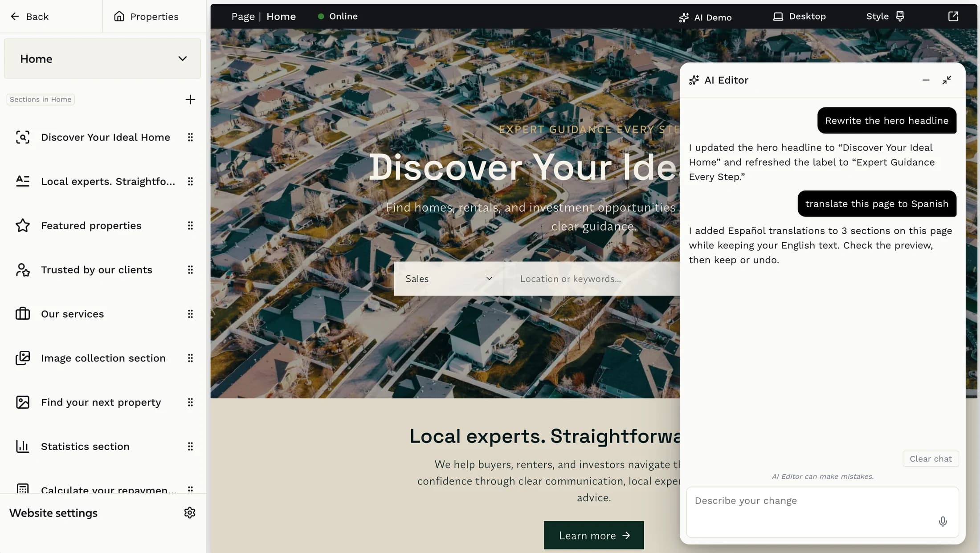Click the image icon for Find your next property
980x553 pixels.
tap(23, 402)
